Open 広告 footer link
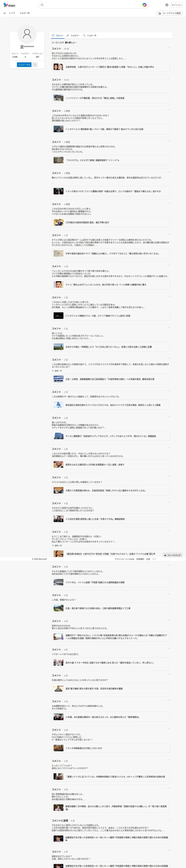This screenshot has height=868, width=186. 148,559
